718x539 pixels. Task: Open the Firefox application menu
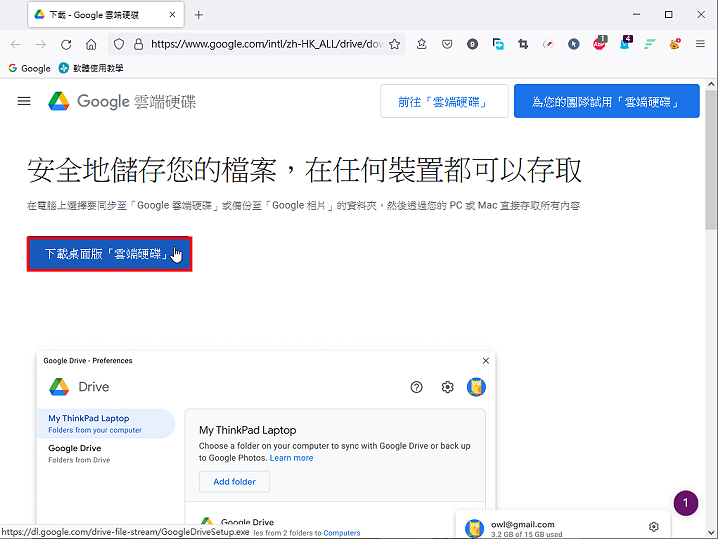click(700, 44)
